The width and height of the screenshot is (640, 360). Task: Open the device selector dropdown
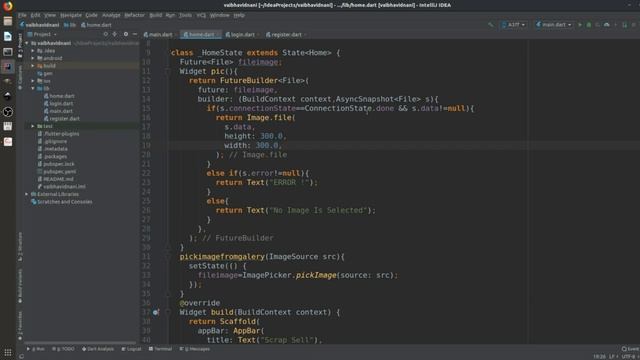pyautogui.click(x=513, y=25)
